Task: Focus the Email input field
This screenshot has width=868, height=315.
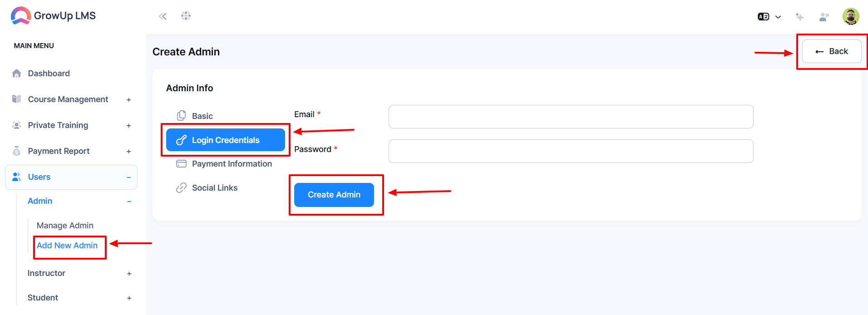Action: point(571,117)
